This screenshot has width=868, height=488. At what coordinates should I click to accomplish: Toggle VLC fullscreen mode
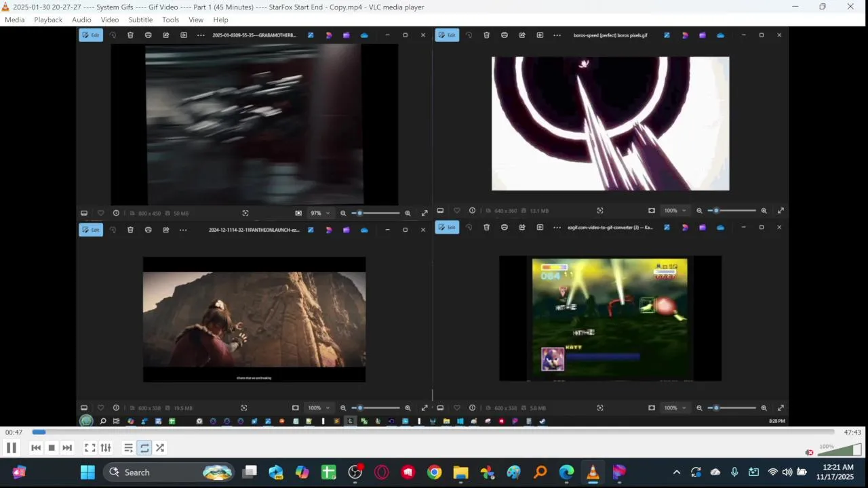(90, 447)
